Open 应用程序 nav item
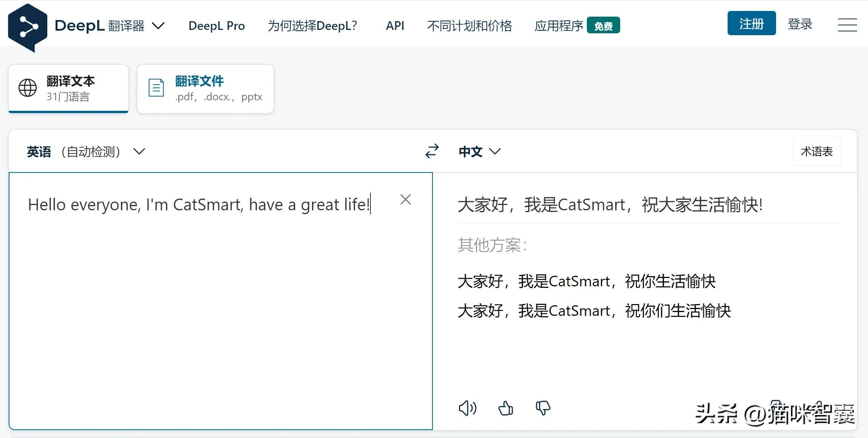 coord(559,26)
